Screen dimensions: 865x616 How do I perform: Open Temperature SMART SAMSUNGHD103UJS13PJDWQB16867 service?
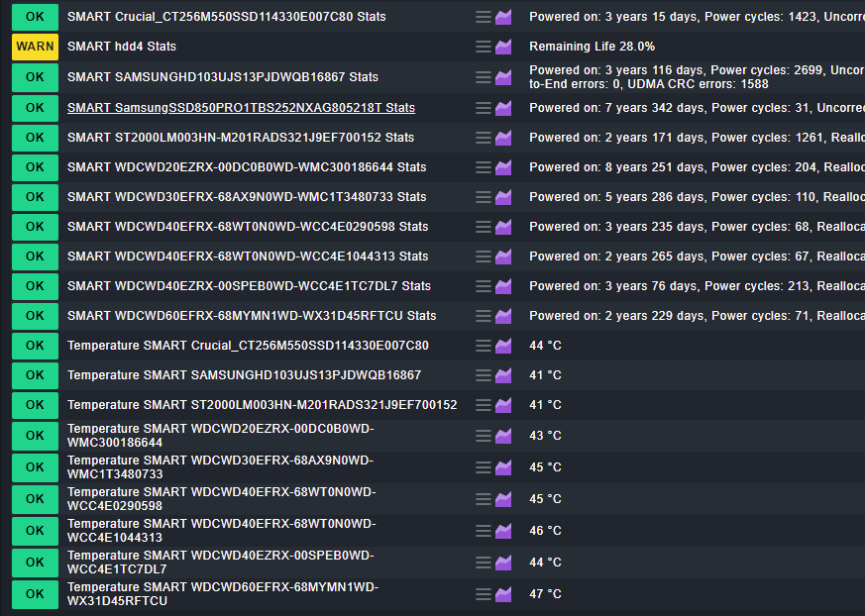coord(244,375)
